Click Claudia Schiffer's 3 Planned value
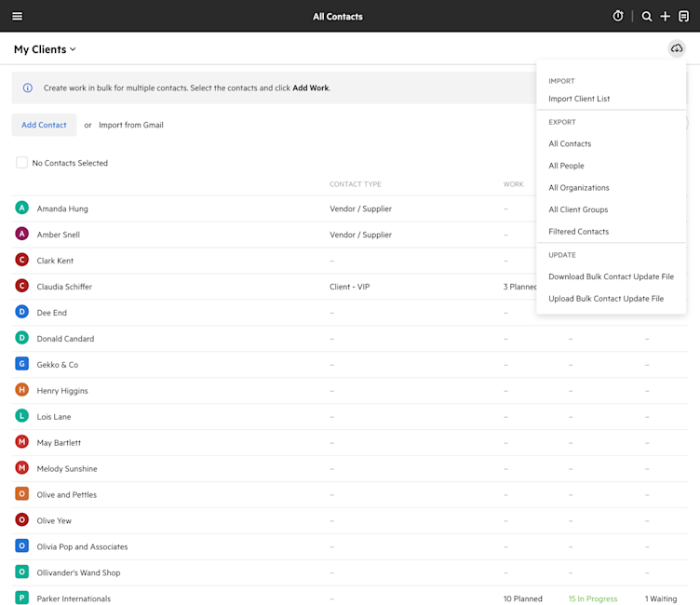The width and height of the screenshot is (700, 605). [x=519, y=287]
